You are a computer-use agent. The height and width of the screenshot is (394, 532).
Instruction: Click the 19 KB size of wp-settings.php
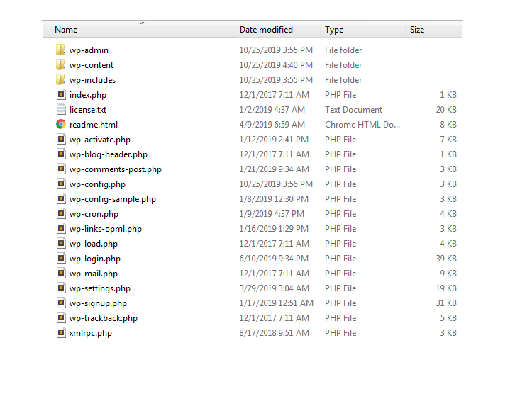click(446, 289)
